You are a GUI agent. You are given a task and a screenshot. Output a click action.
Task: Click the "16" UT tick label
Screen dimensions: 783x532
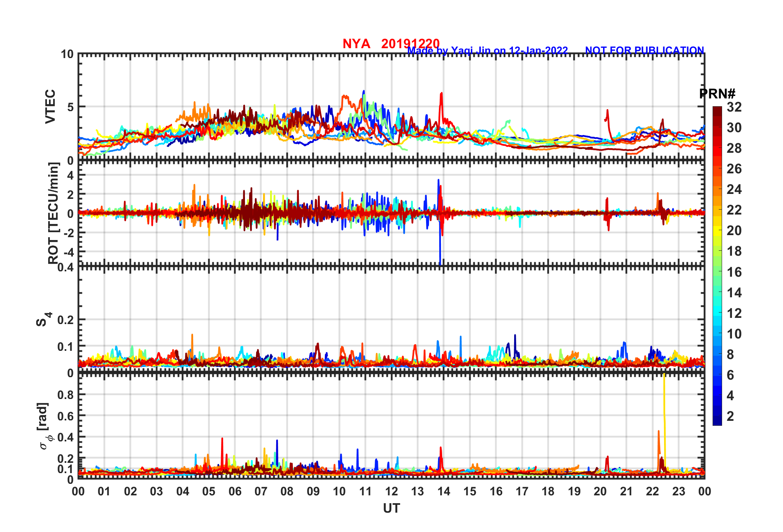496,491
